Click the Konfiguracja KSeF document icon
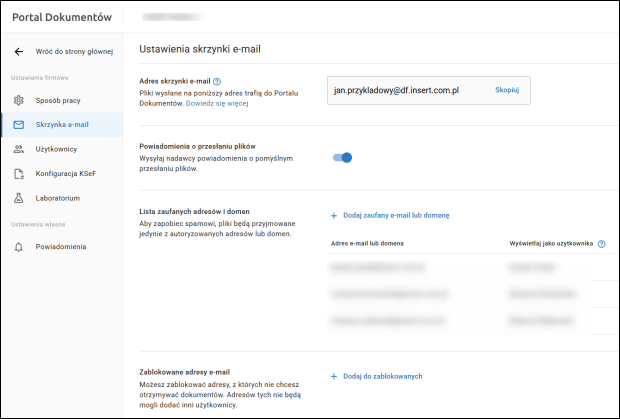Image resolution: width=620 pixels, height=419 pixels. (18, 174)
